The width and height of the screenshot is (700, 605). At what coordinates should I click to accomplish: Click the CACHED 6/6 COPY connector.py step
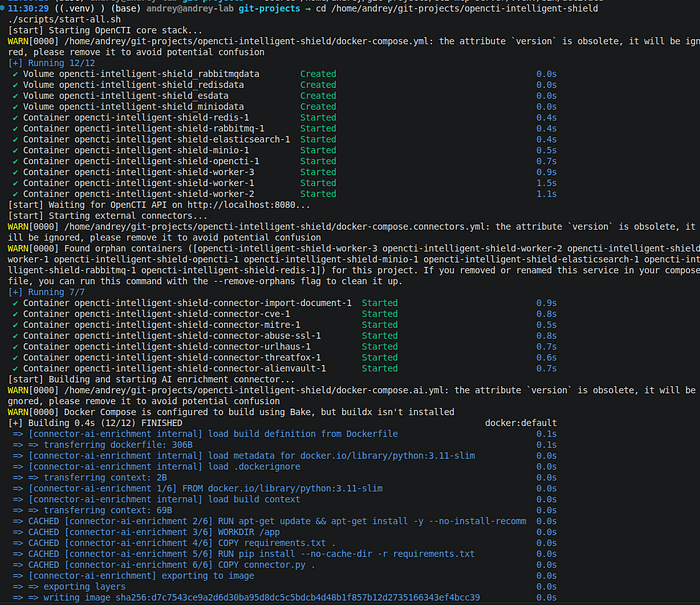point(284,565)
